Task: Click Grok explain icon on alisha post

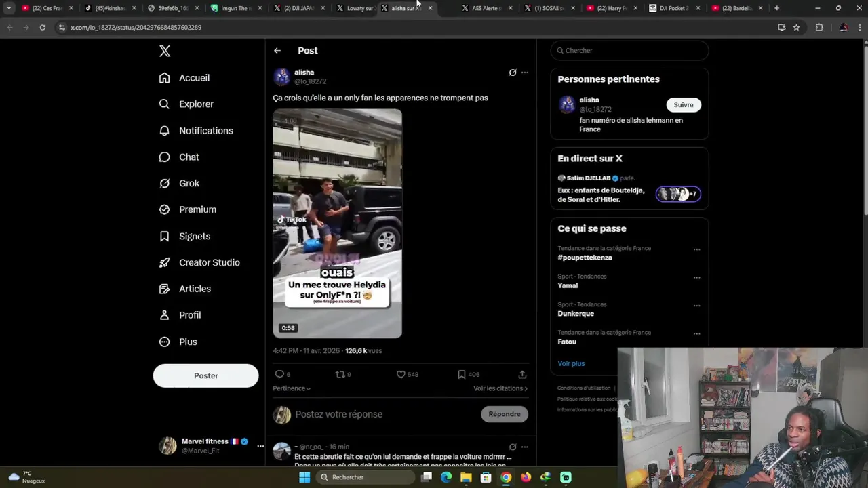Action: click(x=513, y=73)
